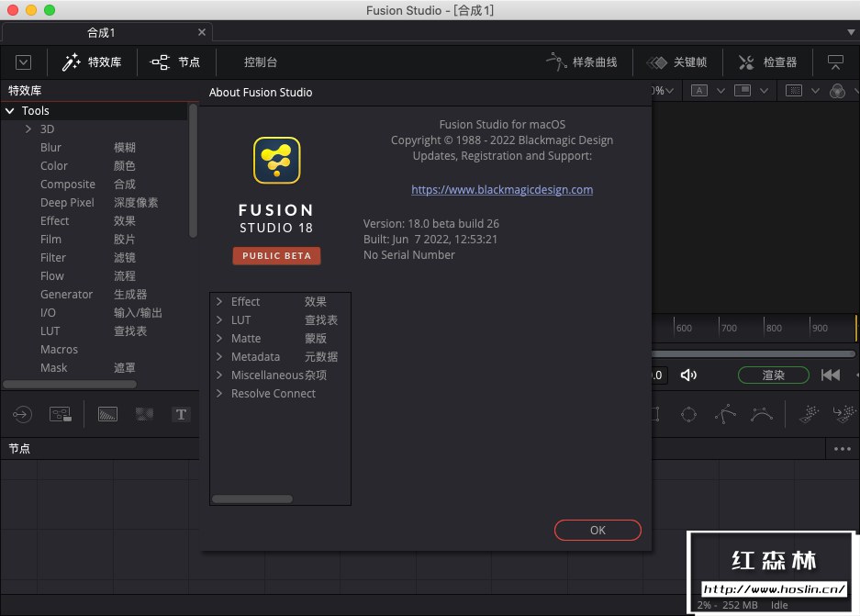Click OK to close About dialog

click(x=598, y=531)
